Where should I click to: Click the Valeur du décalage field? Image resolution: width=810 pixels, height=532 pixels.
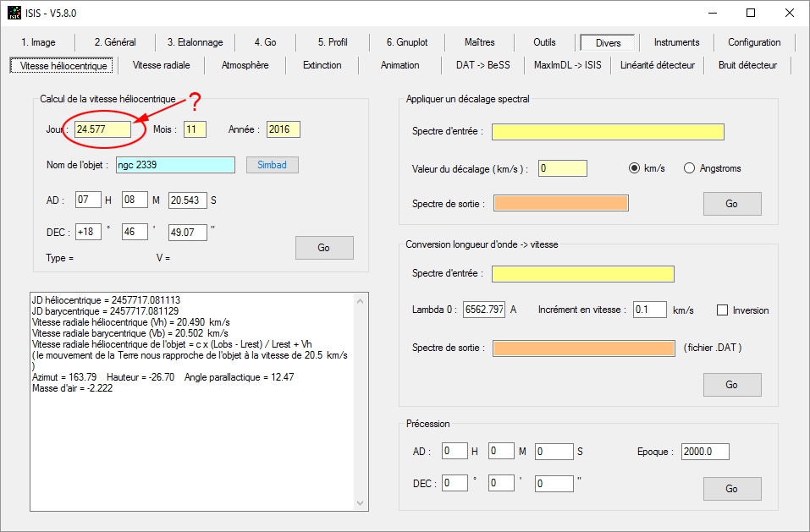click(x=563, y=168)
